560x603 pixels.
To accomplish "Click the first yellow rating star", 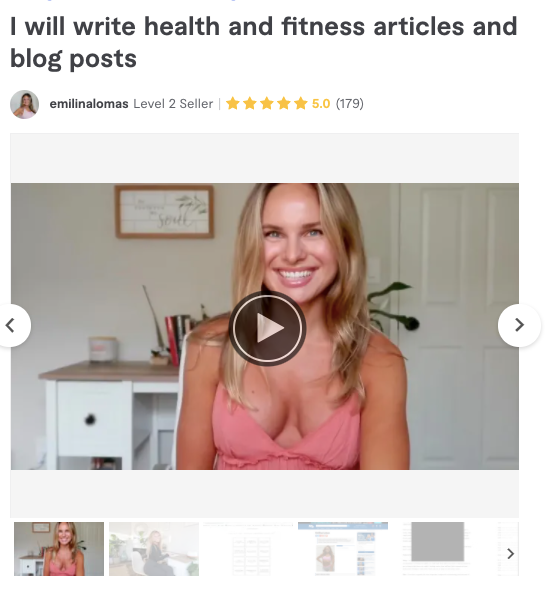I will point(233,103).
